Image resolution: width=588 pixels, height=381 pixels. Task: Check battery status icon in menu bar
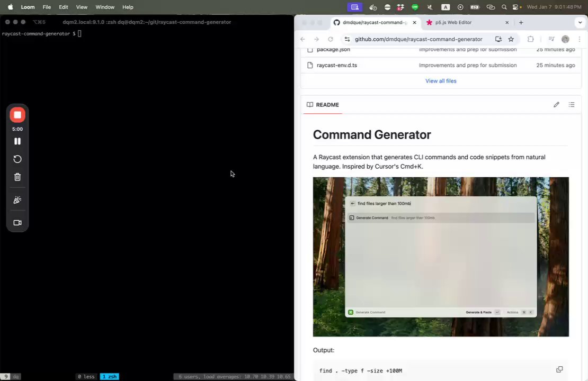pyautogui.click(x=475, y=7)
